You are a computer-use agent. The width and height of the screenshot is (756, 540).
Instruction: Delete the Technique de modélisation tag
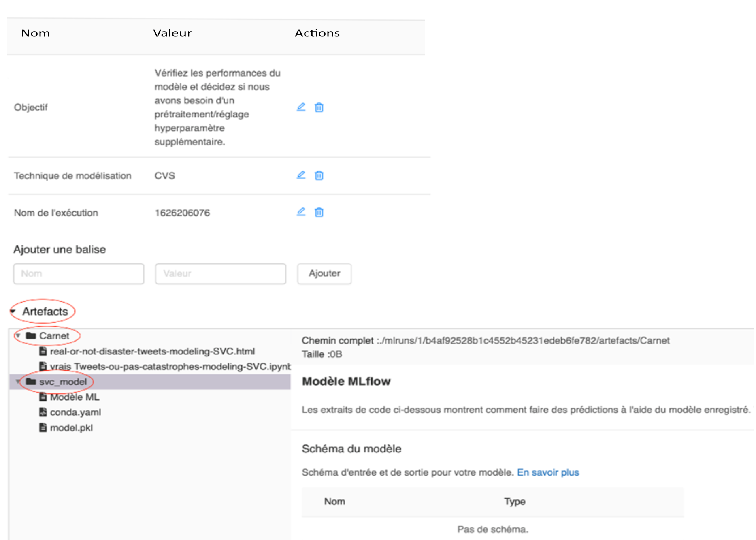[319, 175]
